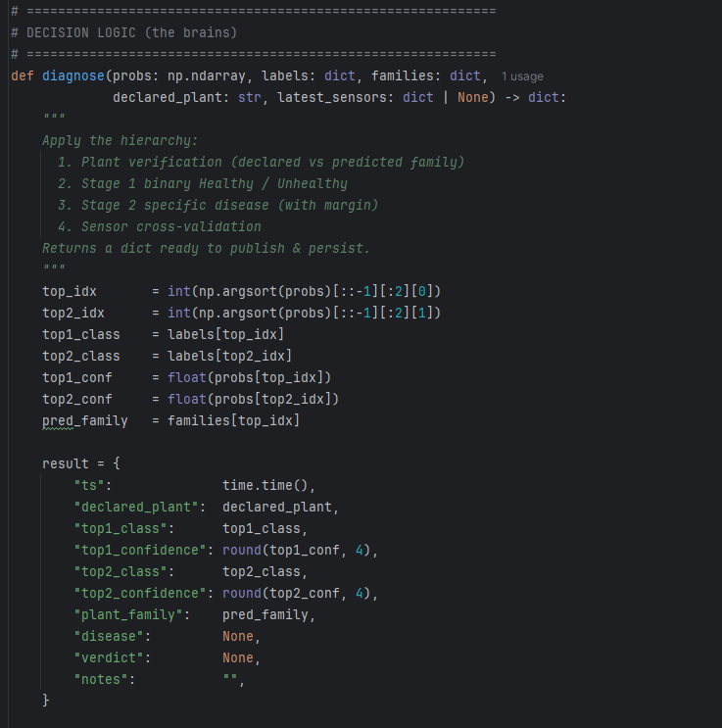The height and width of the screenshot is (728, 722).
Task: Click the '1 usage' inlay hint
Action: click(522, 76)
